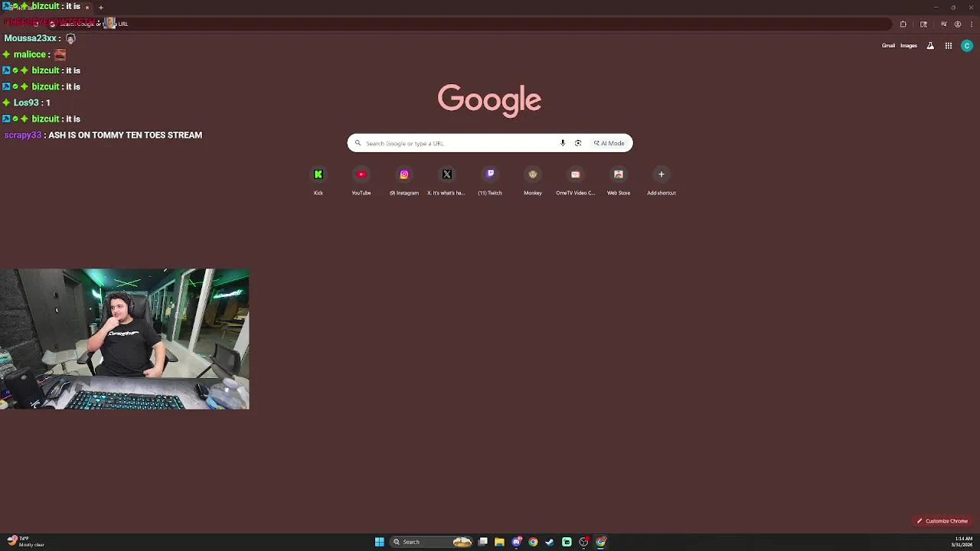Open the OmeTV Video Chat shortcut

[576, 181]
